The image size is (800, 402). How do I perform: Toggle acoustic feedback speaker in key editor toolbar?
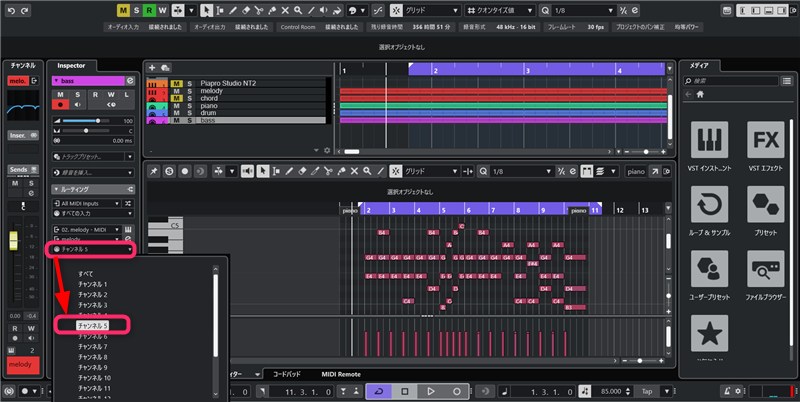click(x=248, y=171)
